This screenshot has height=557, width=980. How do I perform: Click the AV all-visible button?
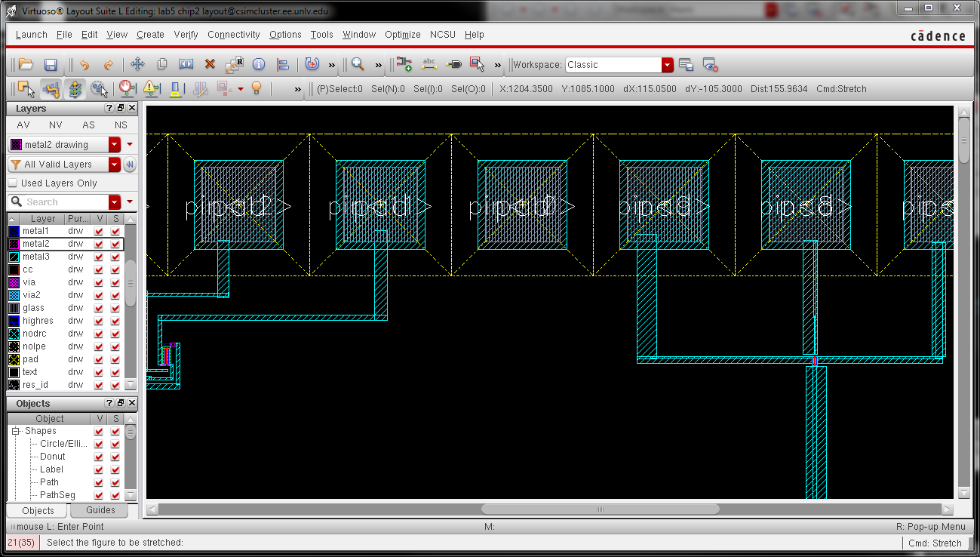tap(23, 125)
